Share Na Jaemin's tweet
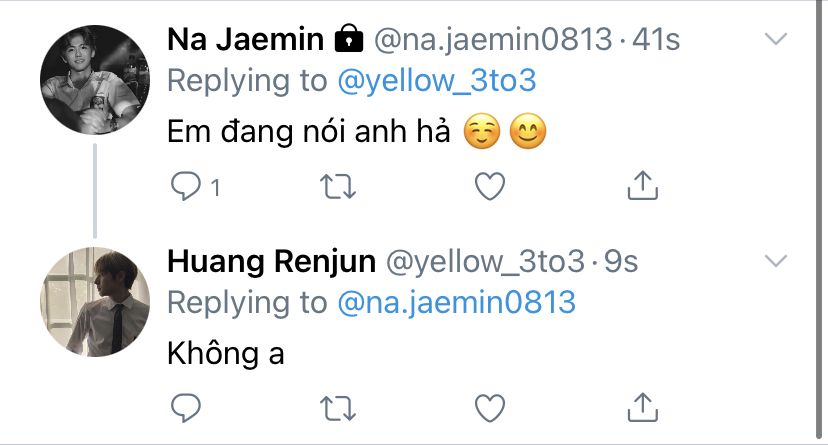 pyautogui.click(x=640, y=185)
